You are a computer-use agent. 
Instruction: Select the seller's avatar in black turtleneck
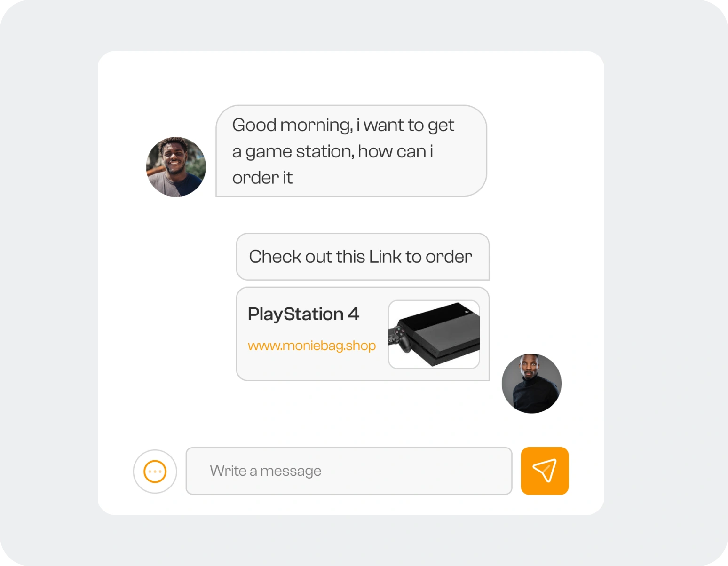[531, 384]
